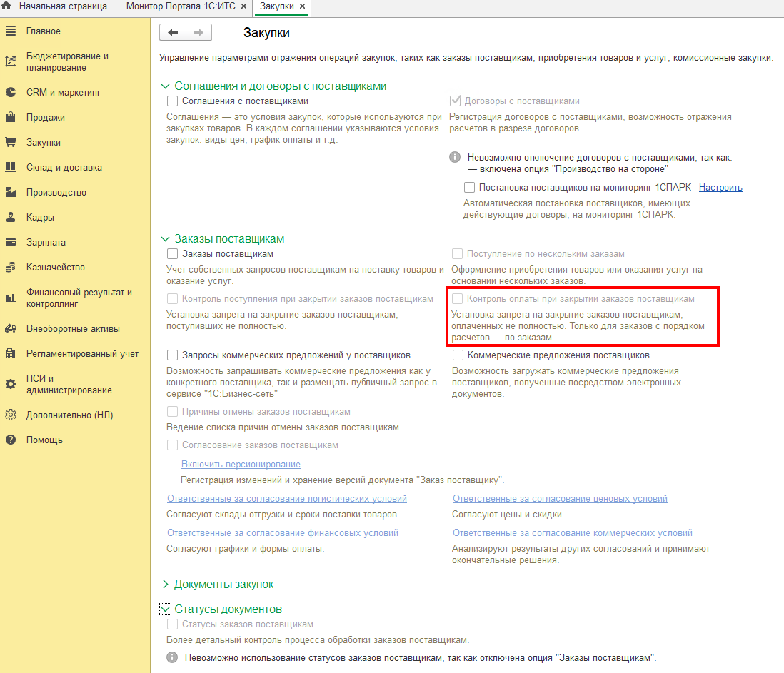Enable the Соглашения с поставщиками checkbox
This screenshot has width=784, height=673.
(173, 101)
